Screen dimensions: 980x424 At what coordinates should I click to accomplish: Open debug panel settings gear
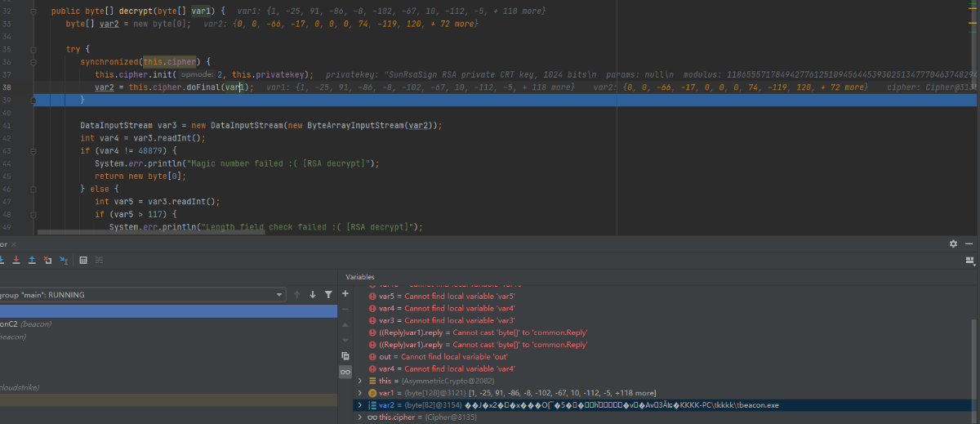pos(953,243)
